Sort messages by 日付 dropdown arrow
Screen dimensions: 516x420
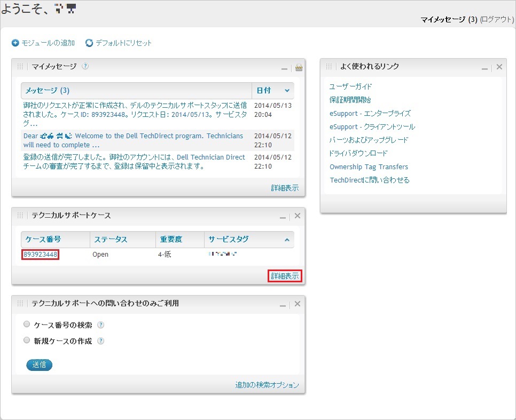tap(287, 91)
